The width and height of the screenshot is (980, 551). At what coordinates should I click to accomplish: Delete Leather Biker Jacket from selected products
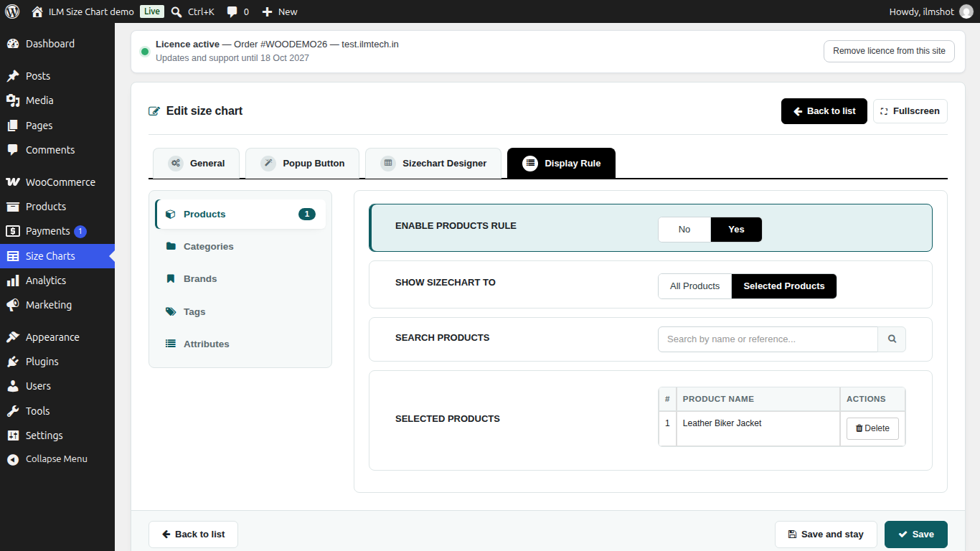[872, 428]
